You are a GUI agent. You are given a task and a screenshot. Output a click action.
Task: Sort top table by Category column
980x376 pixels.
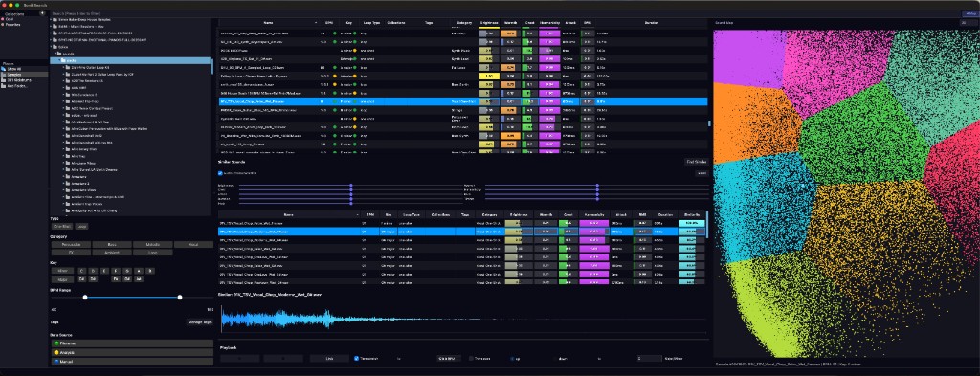tap(464, 23)
